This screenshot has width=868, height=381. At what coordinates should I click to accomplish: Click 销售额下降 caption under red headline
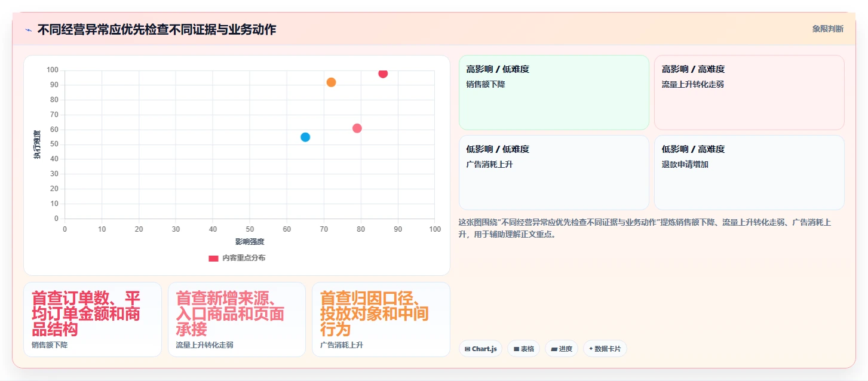[x=50, y=345]
